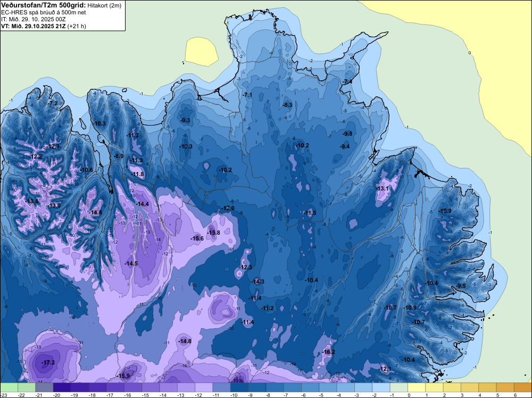
Task: Click the -15.8 temperature value on the map
Action: tap(213, 233)
